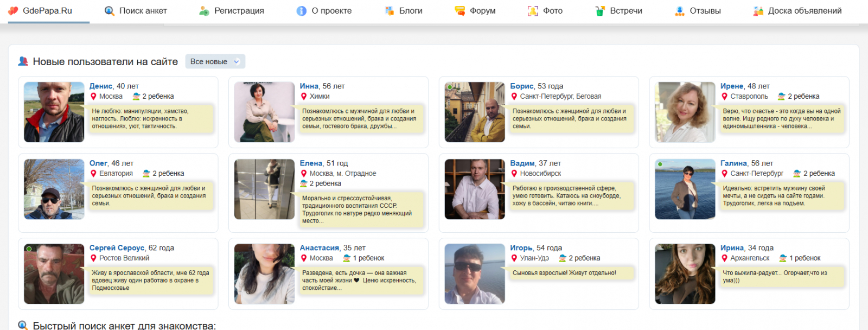Open Олег profile name link
The width and height of the screenshot is (868, 330).
pos(98,163)
